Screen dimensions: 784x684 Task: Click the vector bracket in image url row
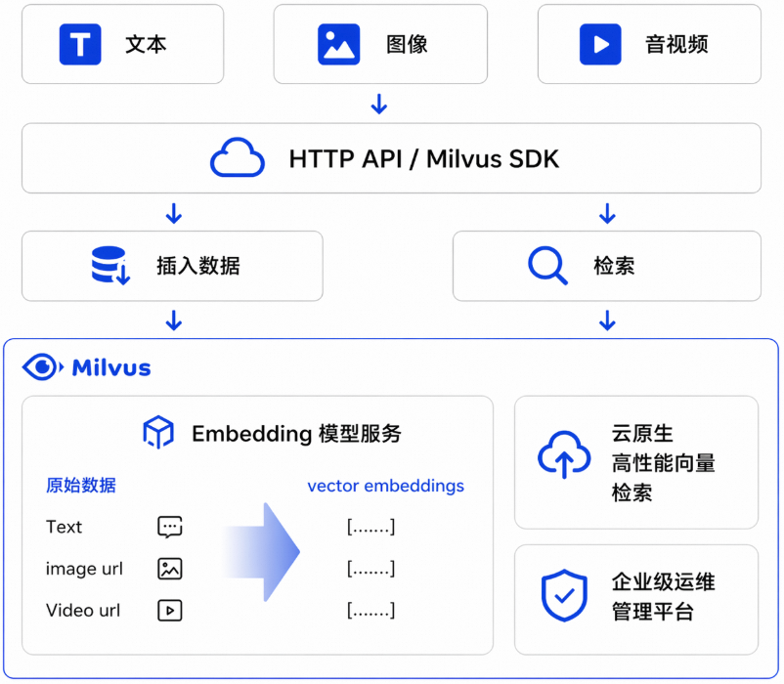[x=371, y=569]
